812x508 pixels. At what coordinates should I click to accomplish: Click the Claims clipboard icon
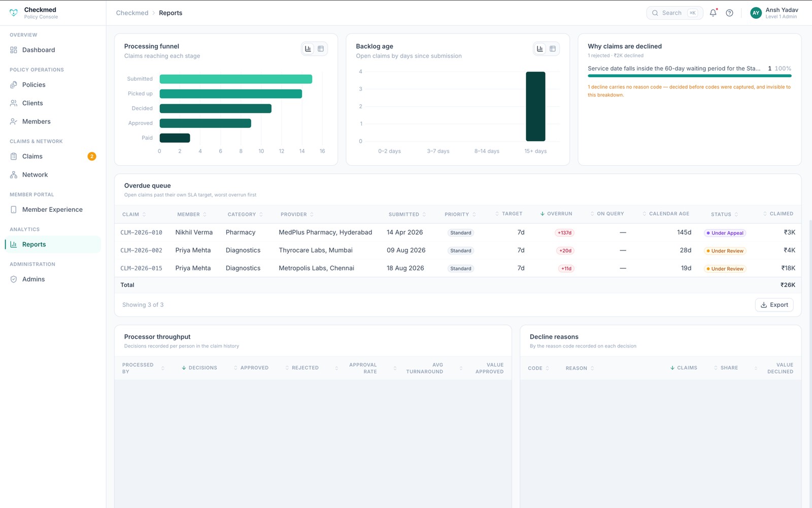[x=14, y=156]
